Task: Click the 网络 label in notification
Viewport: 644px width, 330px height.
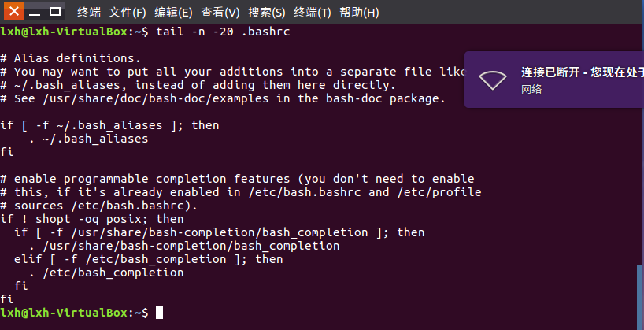Action: coord(531,90)
